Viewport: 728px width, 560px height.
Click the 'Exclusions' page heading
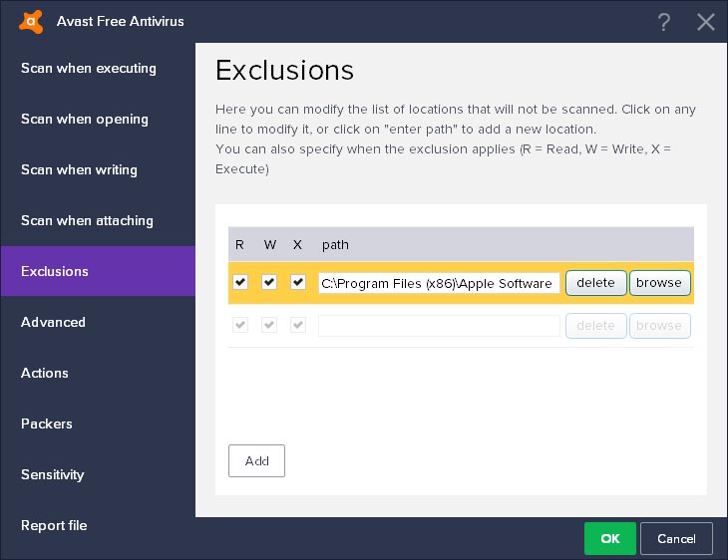point(284,70)
